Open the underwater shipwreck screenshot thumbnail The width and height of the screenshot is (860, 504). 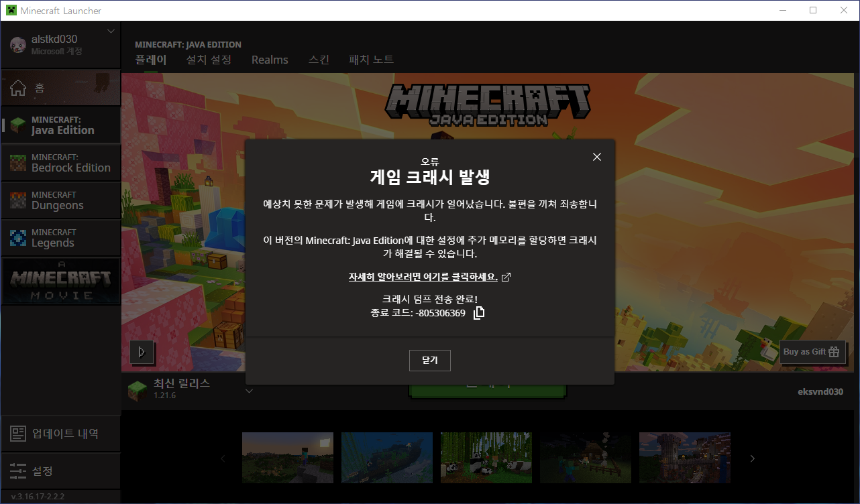coord(387,458)
